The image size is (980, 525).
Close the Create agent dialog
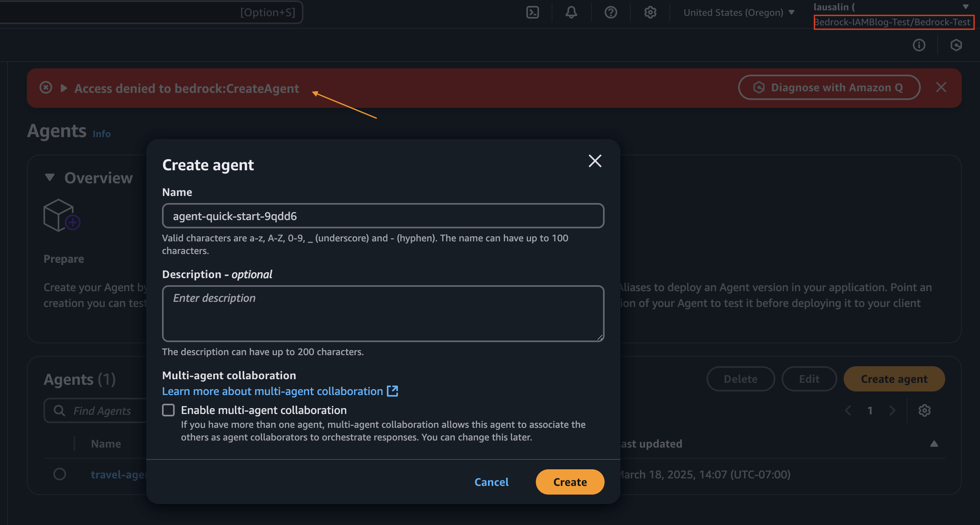pyautogui.click(x=595, y=161)
